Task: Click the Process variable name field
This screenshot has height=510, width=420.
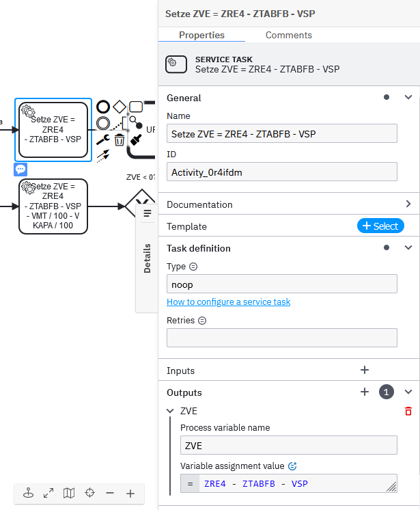Action: coord(289,445)
